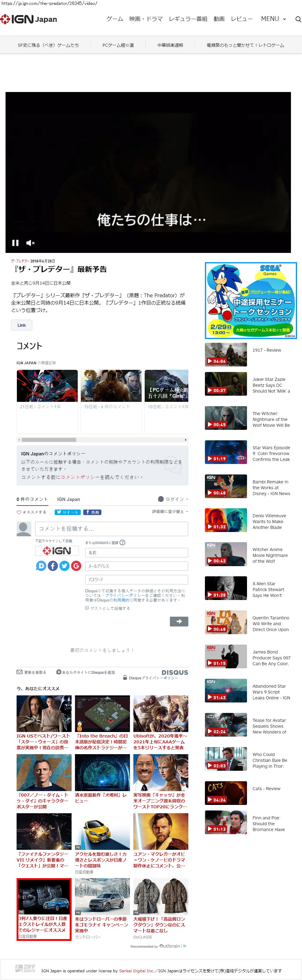Unmute the video player sound

click(x=30, y=243)
